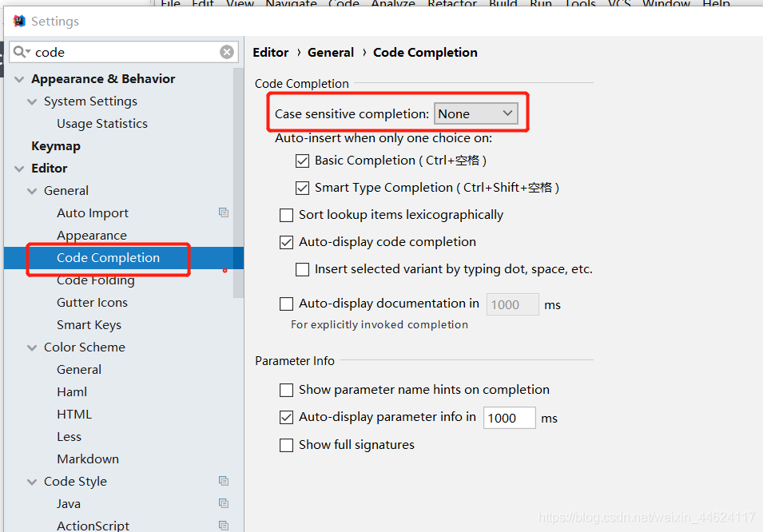
Task: Open Code Folding settings
Action: click(95, 280)
